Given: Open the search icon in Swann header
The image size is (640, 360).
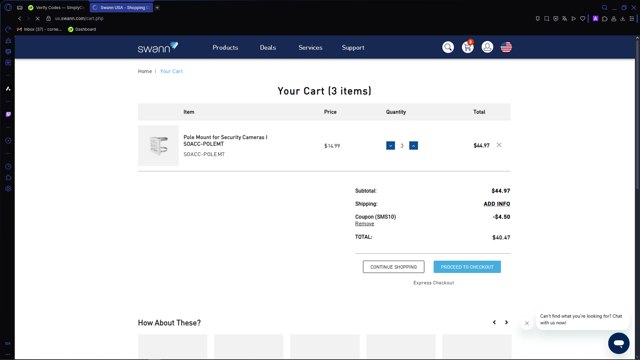Looking at the screenshot, I should [x=448, y=47].
